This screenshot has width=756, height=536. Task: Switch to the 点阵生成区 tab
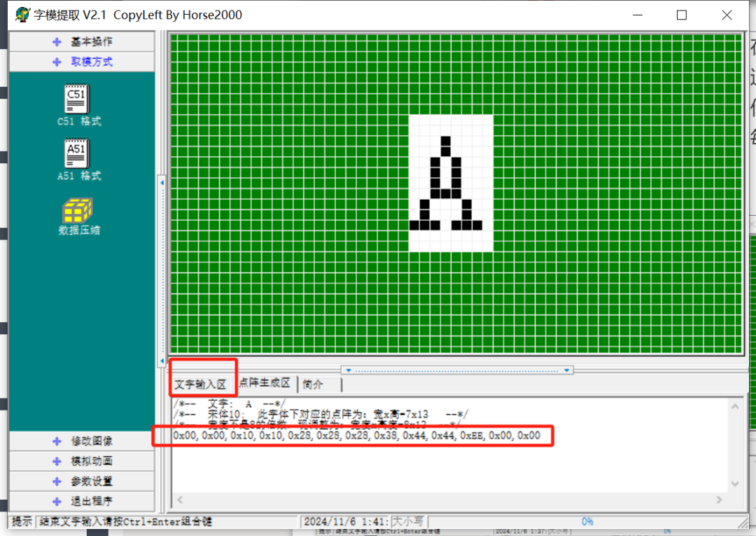point(264,383)
